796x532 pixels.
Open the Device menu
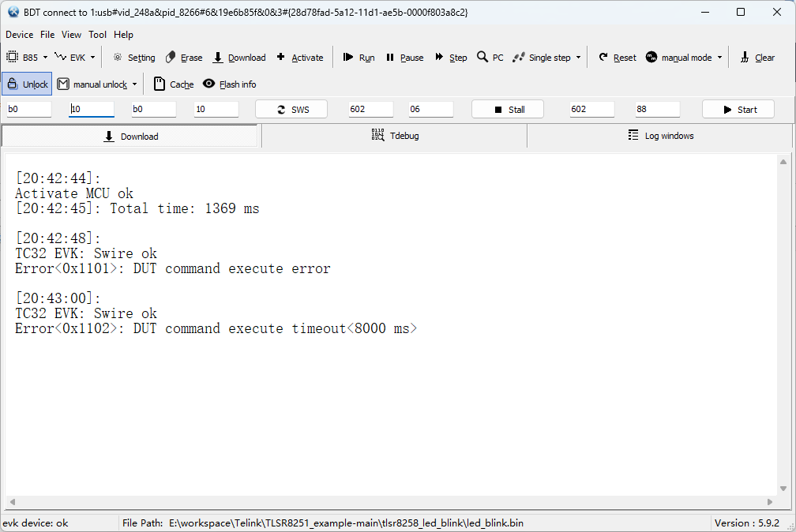tap(19, 35)
